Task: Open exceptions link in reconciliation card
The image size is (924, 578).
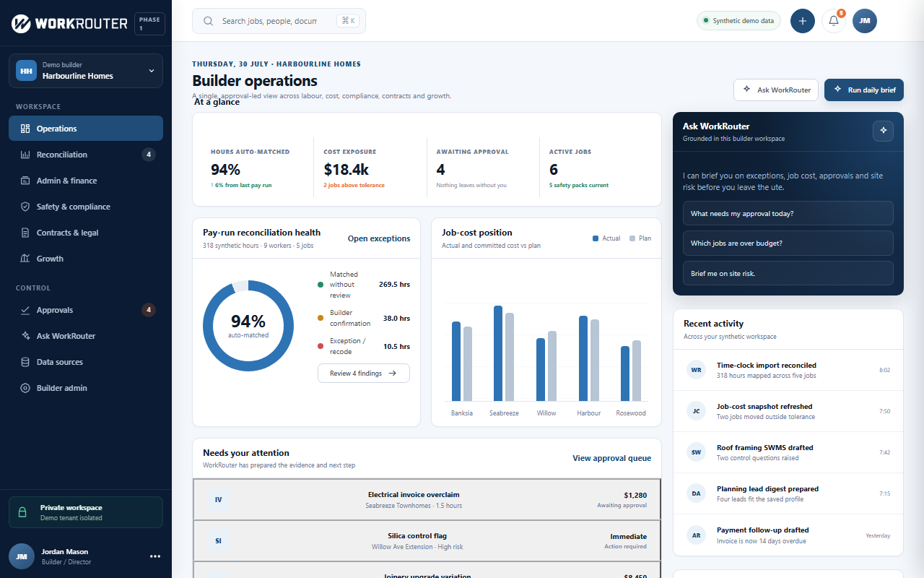Action: coord(379,238)
